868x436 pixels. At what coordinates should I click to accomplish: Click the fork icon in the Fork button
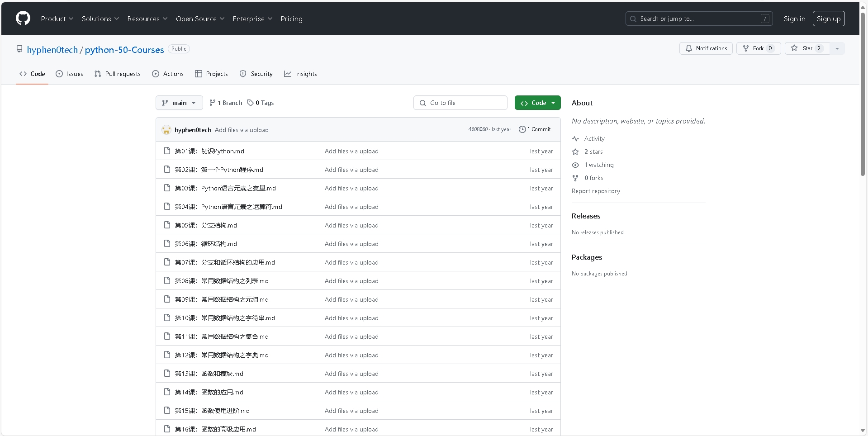pos(746,48)
